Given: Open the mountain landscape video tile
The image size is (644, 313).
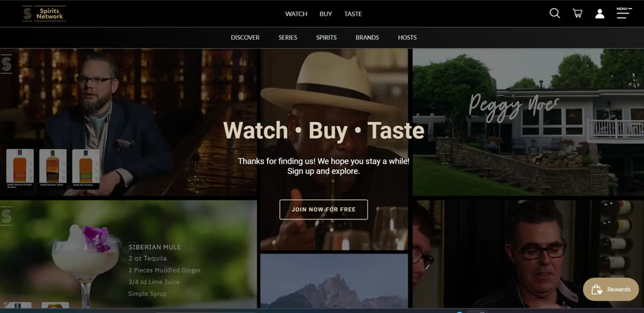Looking at the screenshot, I should 334,281.
